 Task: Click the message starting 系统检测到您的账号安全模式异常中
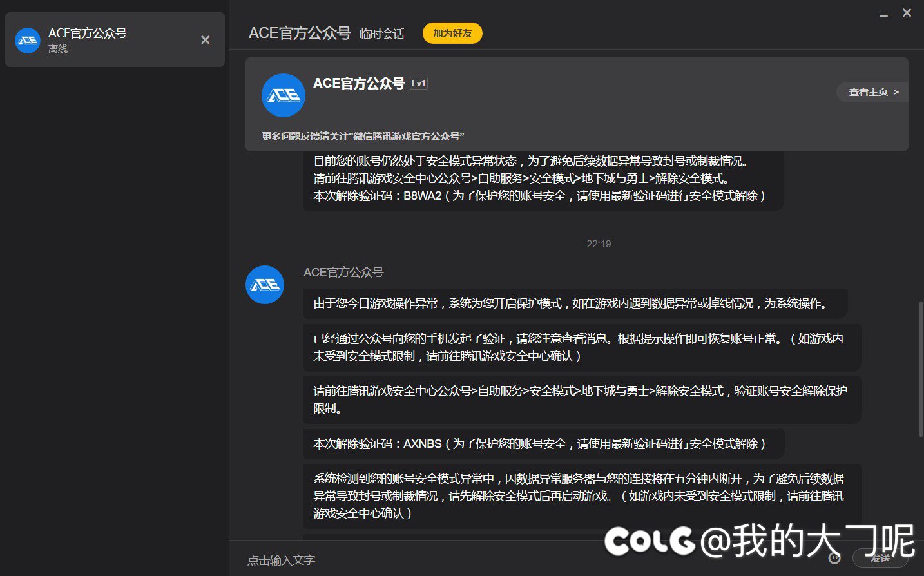[582, 496]
